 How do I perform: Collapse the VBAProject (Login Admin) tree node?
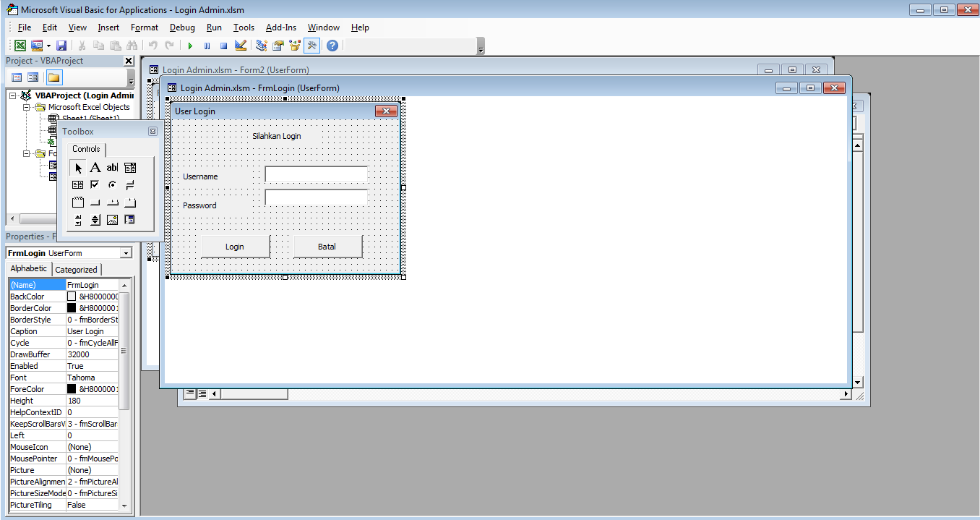coord(13,95)
